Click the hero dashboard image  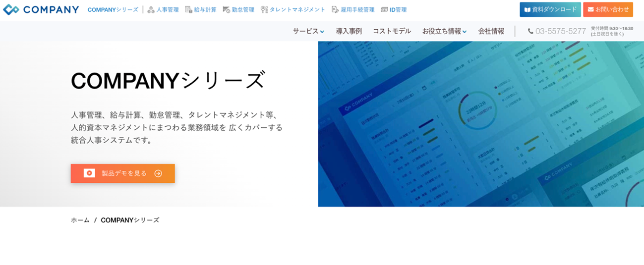pos(481,124)
